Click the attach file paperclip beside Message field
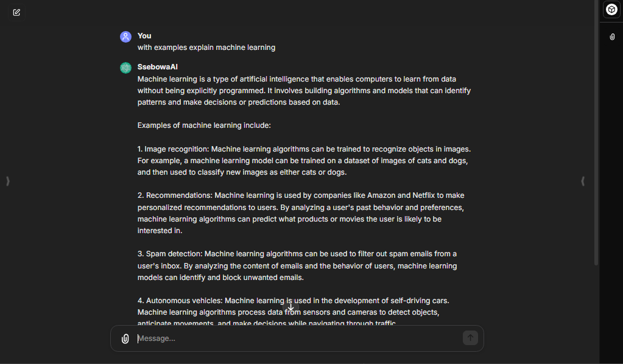Screen dimensions: 623x364 (125, 338)
